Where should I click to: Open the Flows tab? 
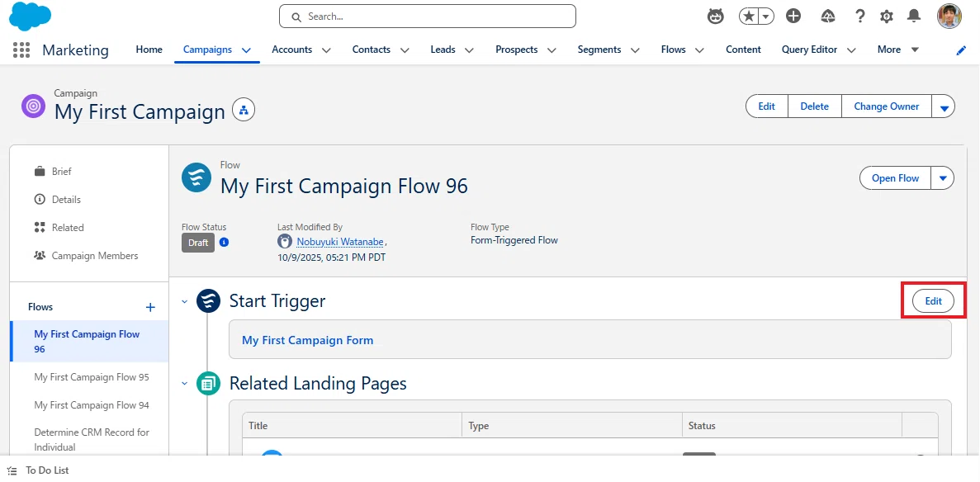673,50
